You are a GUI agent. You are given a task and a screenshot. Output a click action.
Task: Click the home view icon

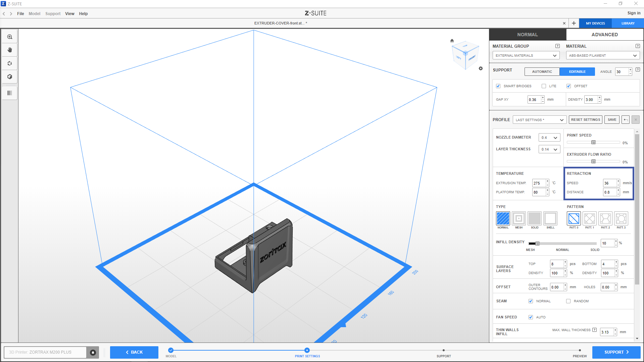(452, 41)
